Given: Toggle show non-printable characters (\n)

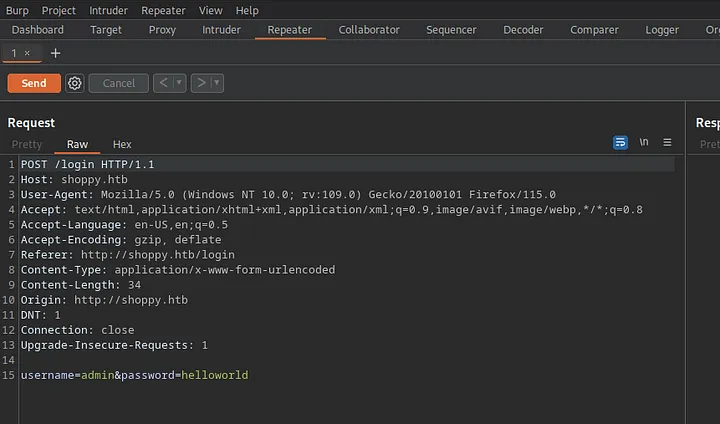Looking at the screenshot, I should (x=644, y=143).
